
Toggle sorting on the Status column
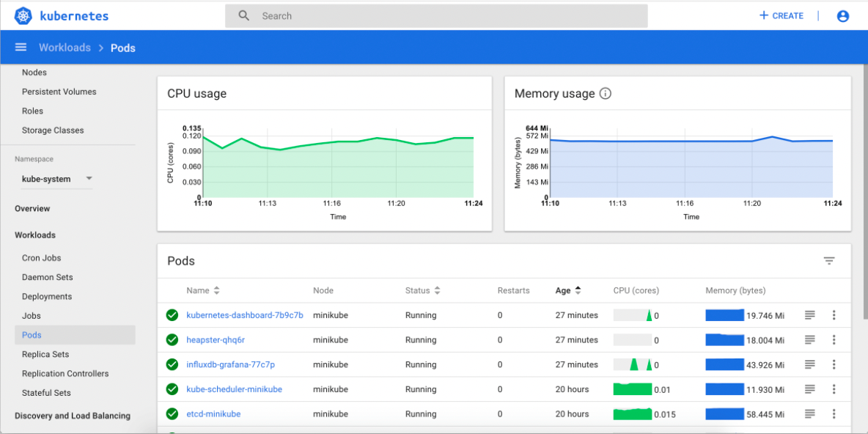tap(438, 290)
